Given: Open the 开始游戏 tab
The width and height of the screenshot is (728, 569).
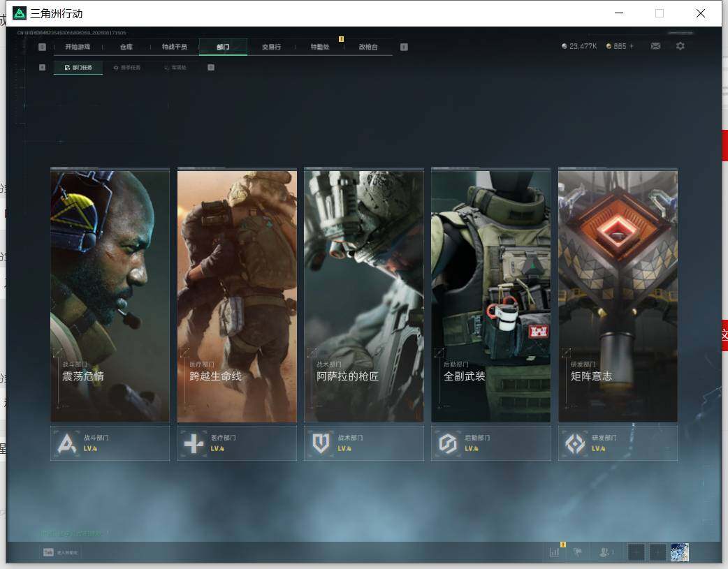Looking at the screenshot, I should tap(78, 47).
